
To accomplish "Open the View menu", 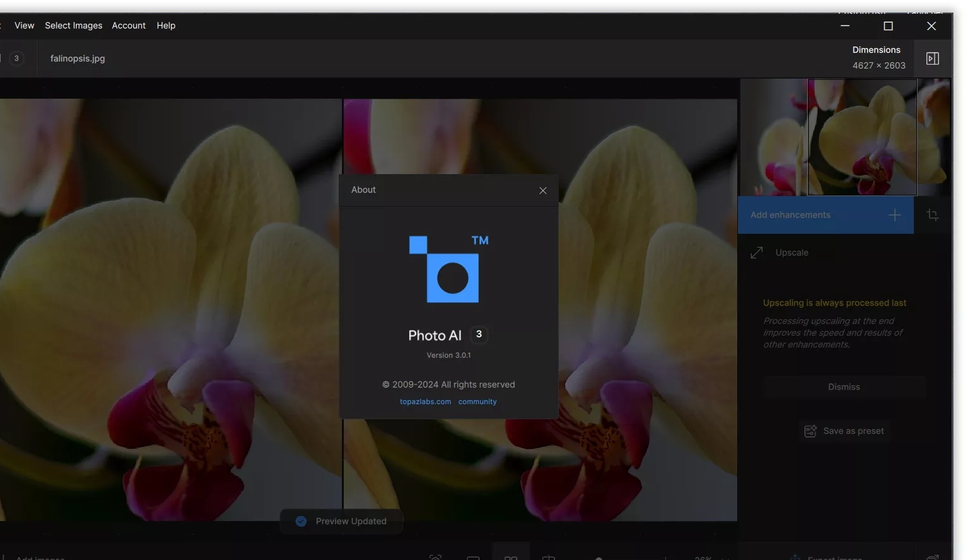I will (25, 26).
